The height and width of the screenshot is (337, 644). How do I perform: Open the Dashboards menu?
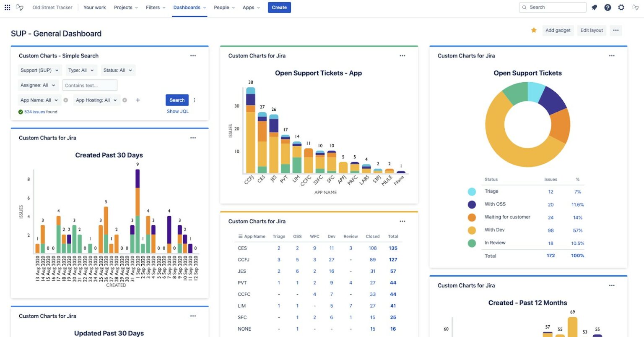coord(190,8)
